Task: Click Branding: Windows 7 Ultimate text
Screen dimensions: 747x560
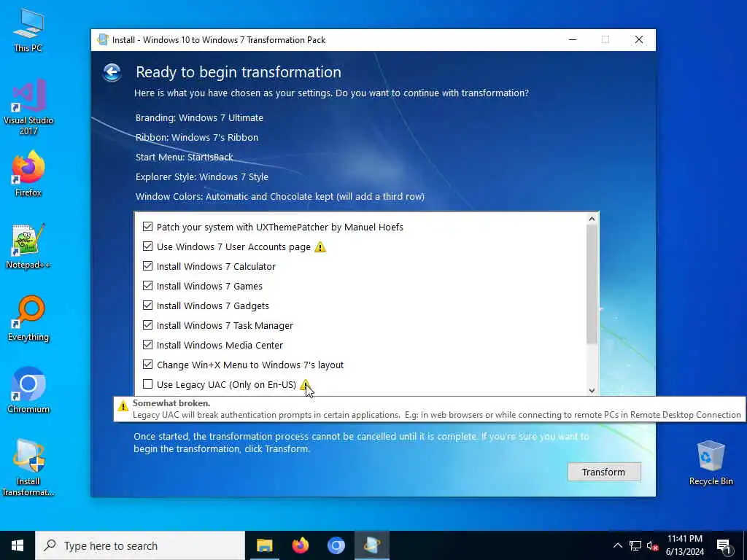Action: point(199,117)
